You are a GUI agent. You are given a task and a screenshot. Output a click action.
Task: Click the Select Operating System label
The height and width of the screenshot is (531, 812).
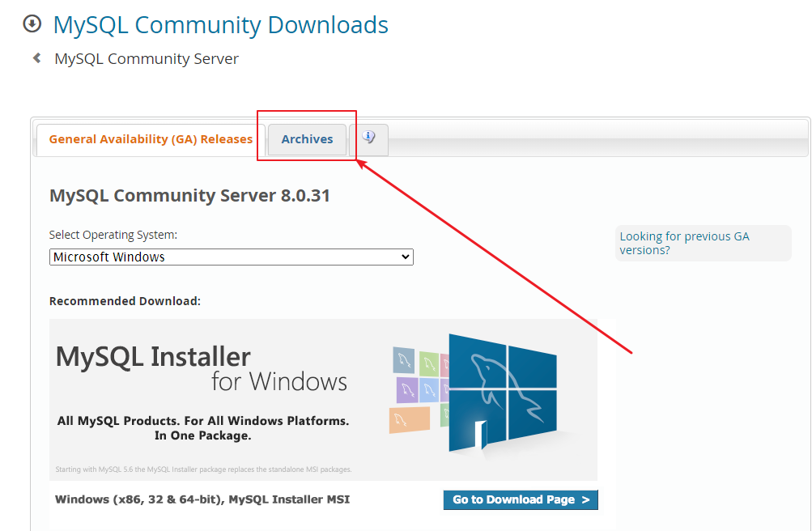point(113,235)
